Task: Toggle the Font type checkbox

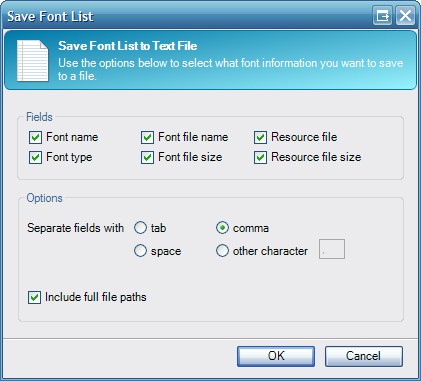Action: [35, 157]
